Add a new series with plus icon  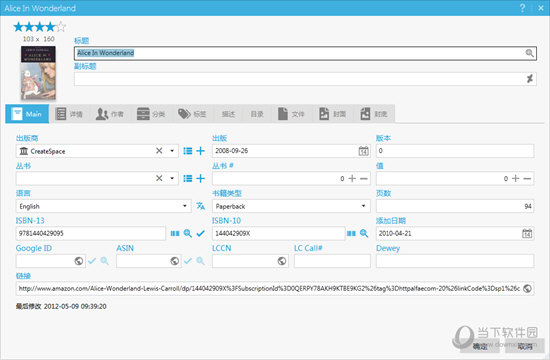(x=200, y=178)
